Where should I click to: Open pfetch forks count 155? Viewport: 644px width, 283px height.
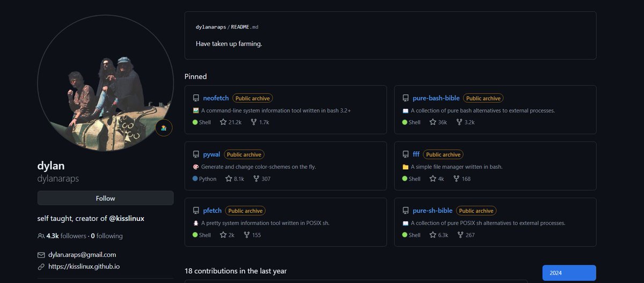tap(252, 235)
